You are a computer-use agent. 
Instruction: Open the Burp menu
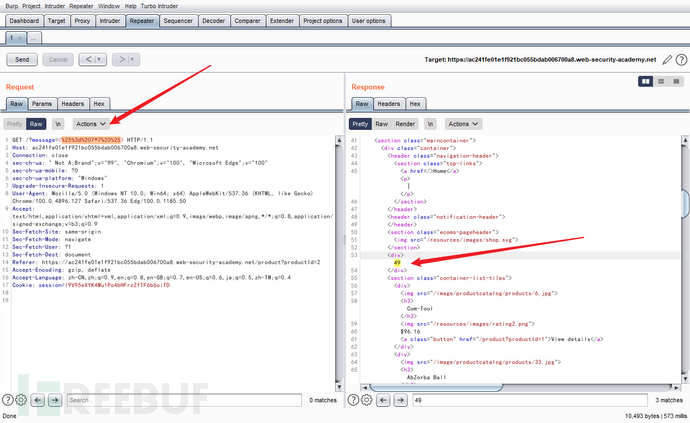10,6
